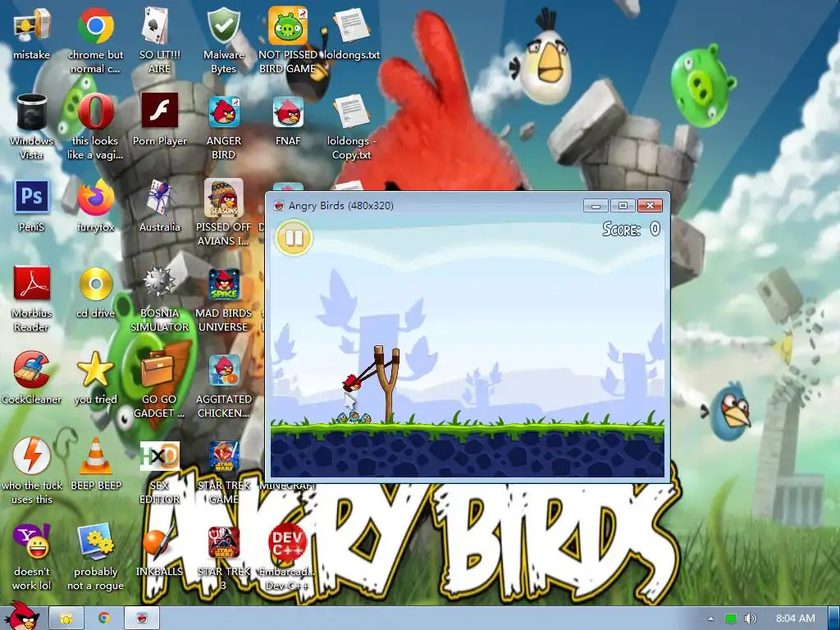Image resolution: width=840 pixels, height=630 pixels.
Task: Open the Morbius Reader PDF icon
Action: [x=32, y=284]
